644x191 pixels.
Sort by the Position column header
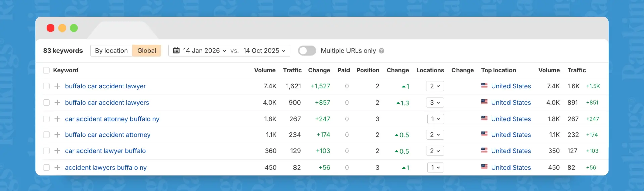point(368,70)
